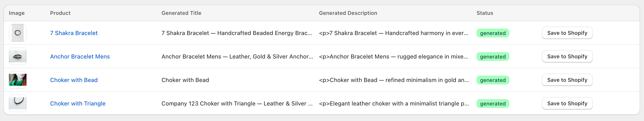Click the Anchor Bracelet Mens product thumbnail
This screenshot has width=644, height=121.
tap(17, 56)
